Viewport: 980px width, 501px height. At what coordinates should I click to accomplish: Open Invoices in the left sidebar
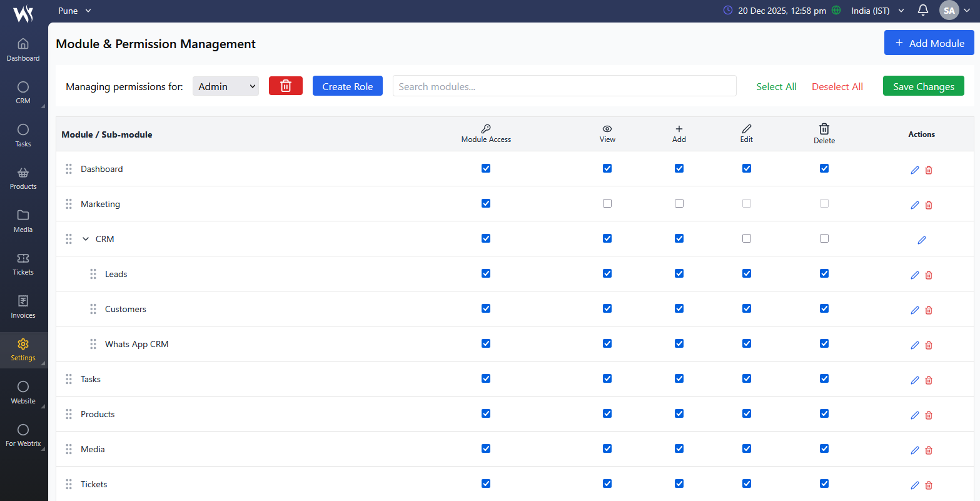23,307
